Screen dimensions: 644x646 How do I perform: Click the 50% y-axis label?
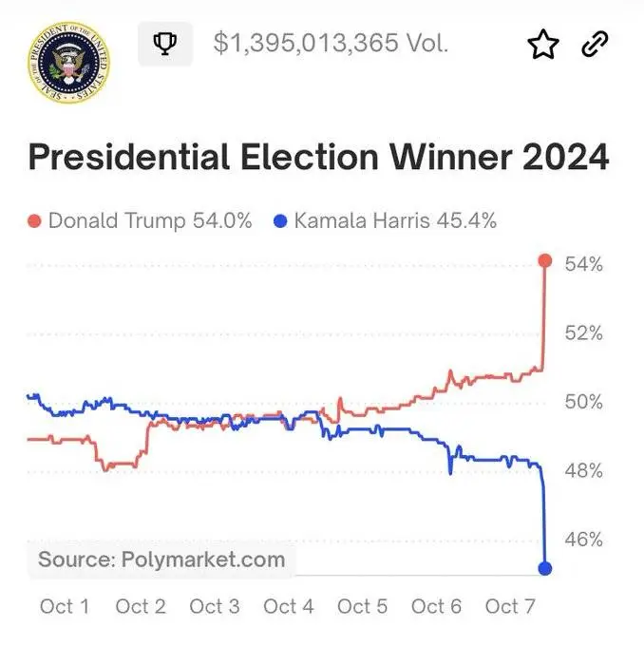[583, 401]
